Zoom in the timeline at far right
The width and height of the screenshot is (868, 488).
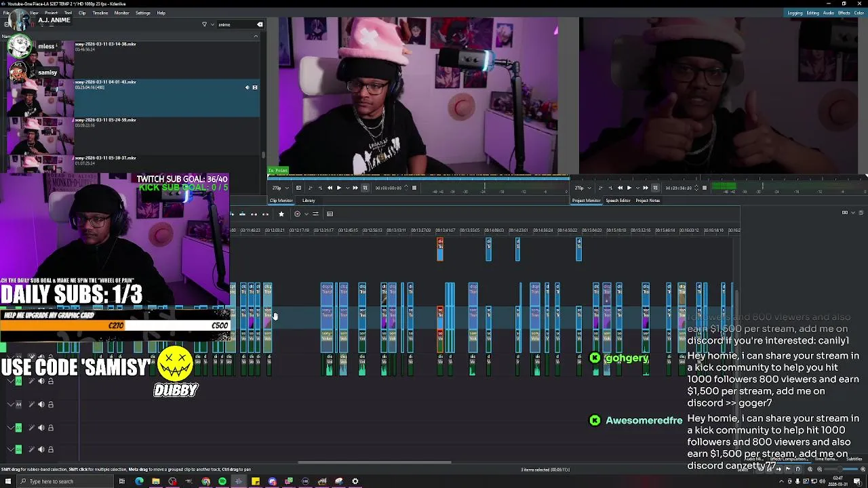[863, 469]
